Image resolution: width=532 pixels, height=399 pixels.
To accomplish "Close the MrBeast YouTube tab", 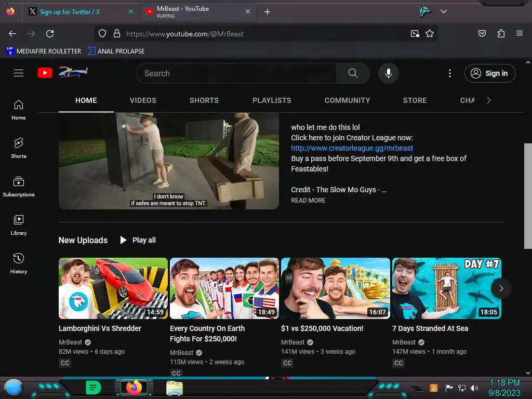I will [248, 11].
